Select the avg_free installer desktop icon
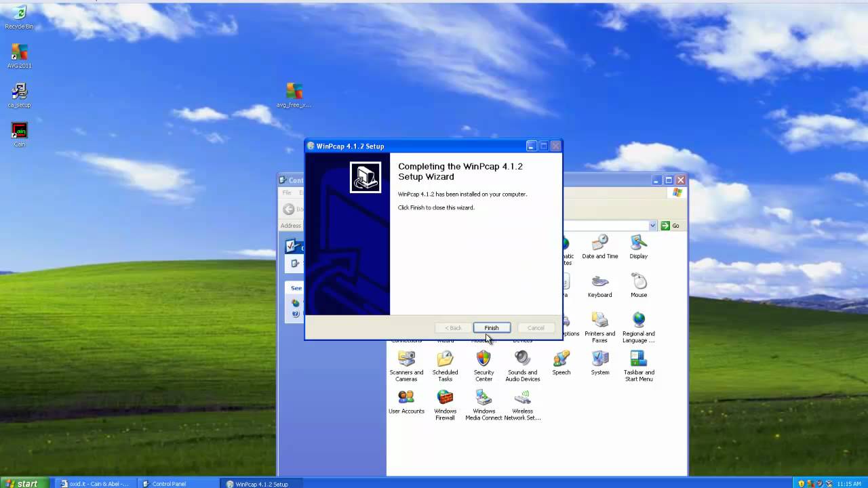This screenshot has height=488, width=868. point(294,96)
